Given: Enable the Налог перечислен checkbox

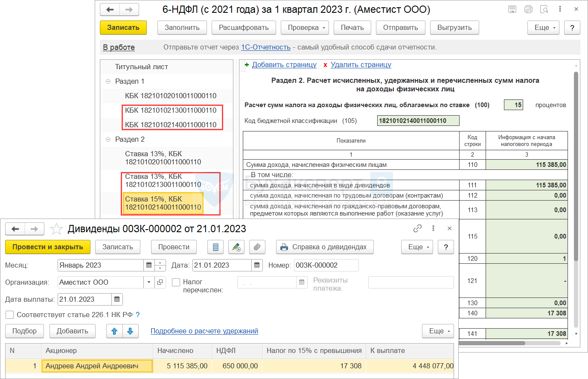Looking at the screenshot, I should (x=176, y=282).
